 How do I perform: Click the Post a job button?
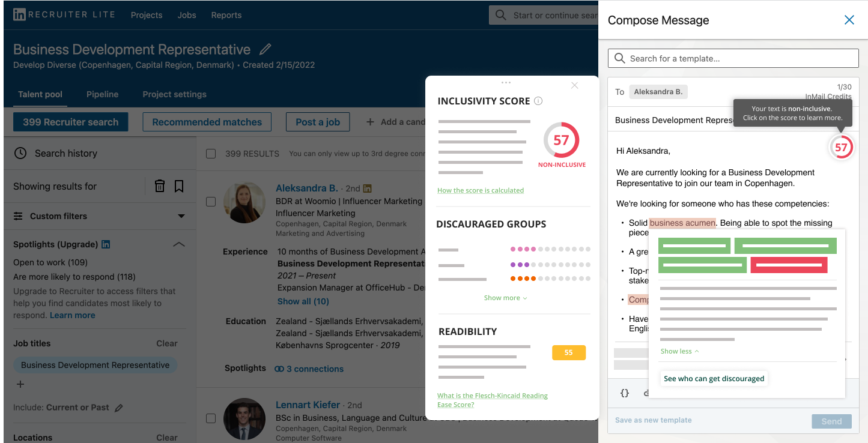point(318,122)
